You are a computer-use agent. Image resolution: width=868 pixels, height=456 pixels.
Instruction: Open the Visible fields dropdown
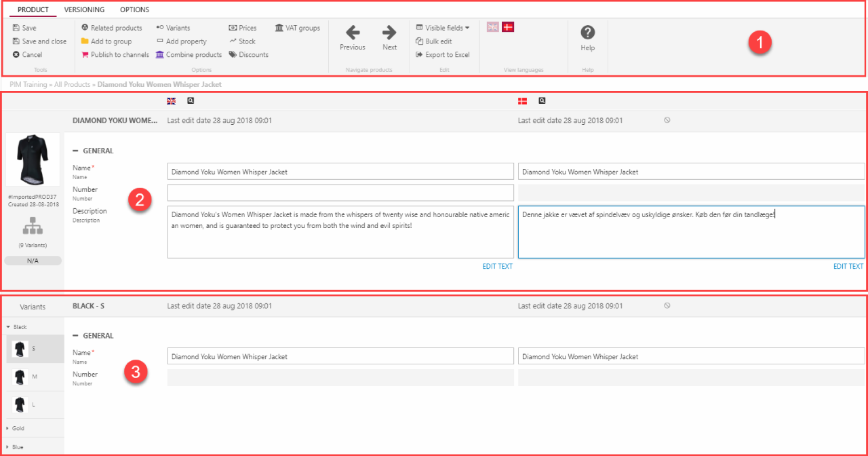[x=443, y=28]
